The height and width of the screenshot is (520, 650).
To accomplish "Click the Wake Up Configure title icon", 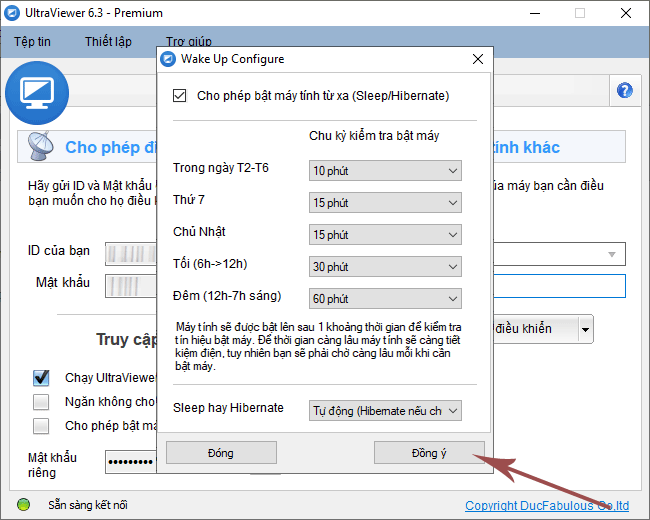I will click(169, 59).
